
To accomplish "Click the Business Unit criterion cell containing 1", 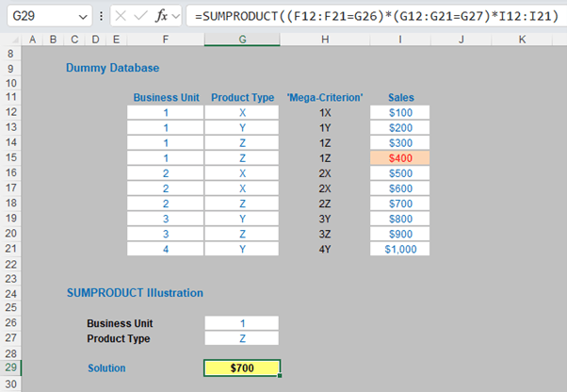I will click(241, 323).
